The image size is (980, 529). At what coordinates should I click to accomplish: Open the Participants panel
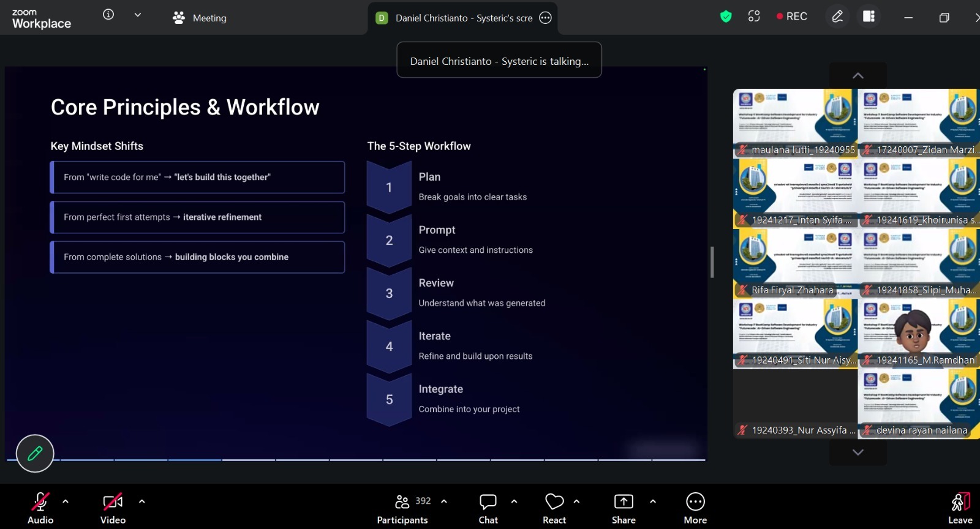point(402,508)
